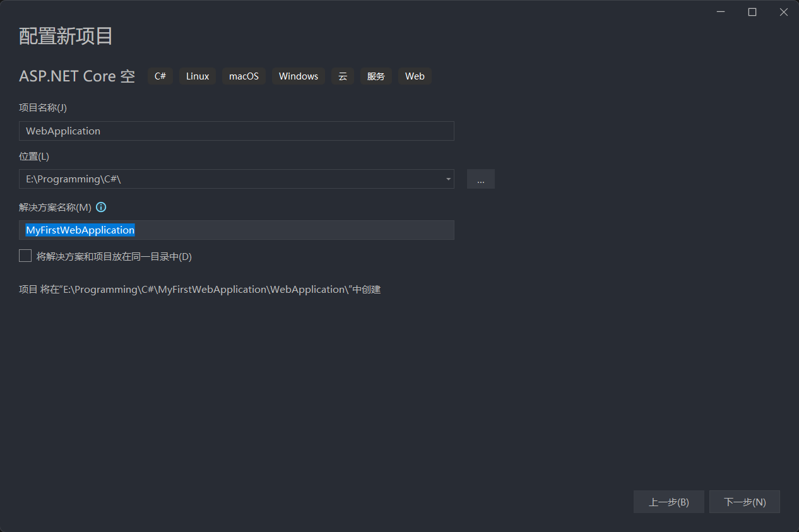Open folder browser with the ... button
Screen dimensions: 799x532
coord(480,179)
